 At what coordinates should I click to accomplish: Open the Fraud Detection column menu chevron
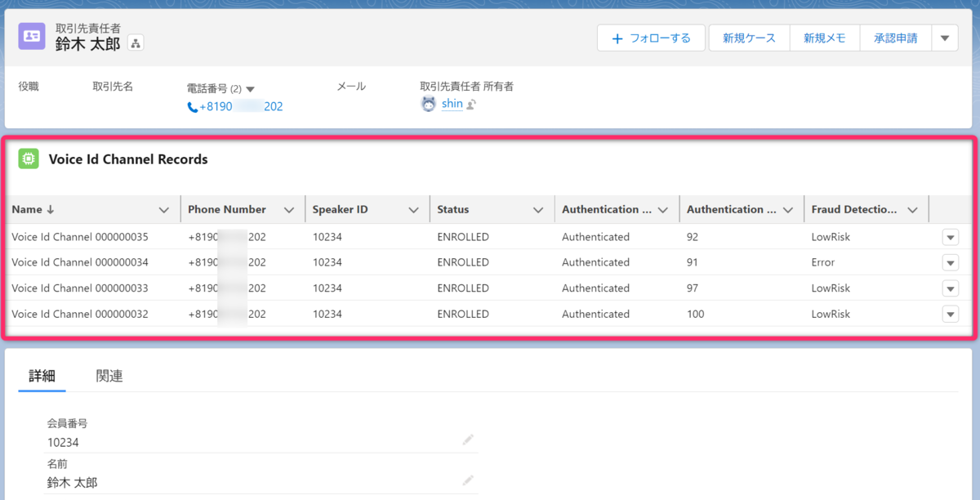[x=912, y=210]
